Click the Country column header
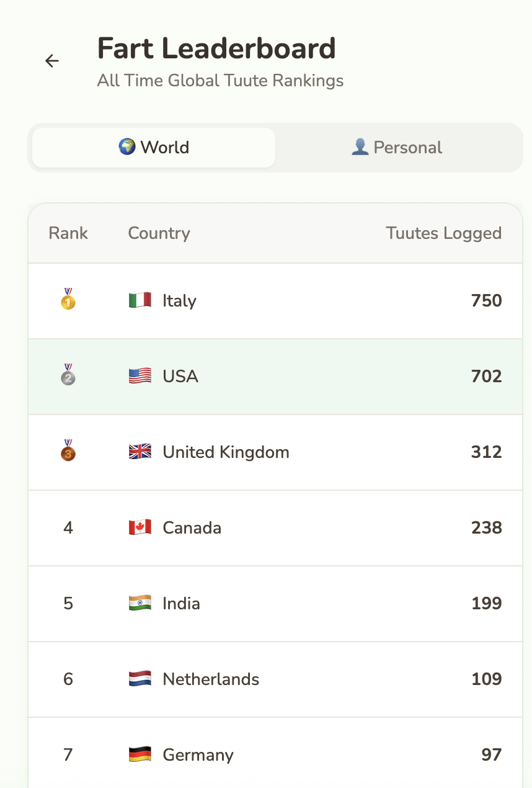The image size is (532, 788). click(x=159, y=233)
